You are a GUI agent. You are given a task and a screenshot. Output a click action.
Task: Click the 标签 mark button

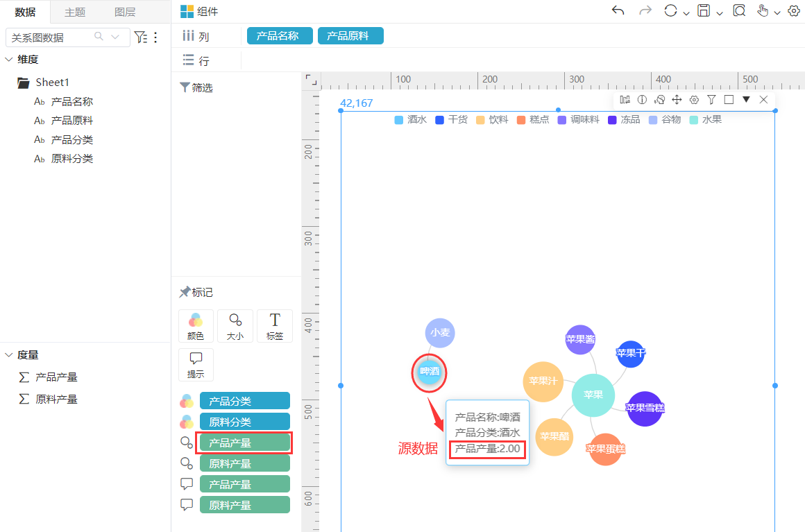click(x=275, y=326)
